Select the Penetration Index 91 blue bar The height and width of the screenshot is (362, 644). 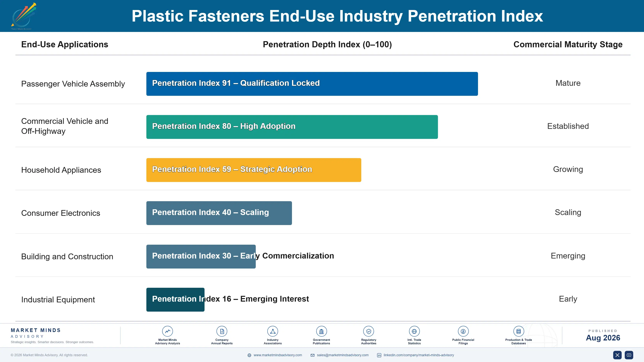pos(312,84)
